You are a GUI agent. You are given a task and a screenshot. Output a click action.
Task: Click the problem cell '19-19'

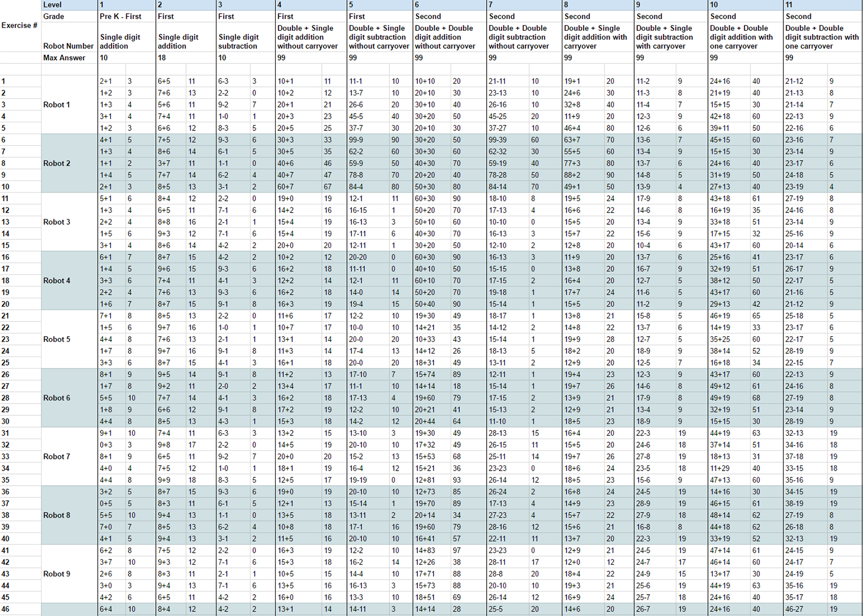point(368,480)
